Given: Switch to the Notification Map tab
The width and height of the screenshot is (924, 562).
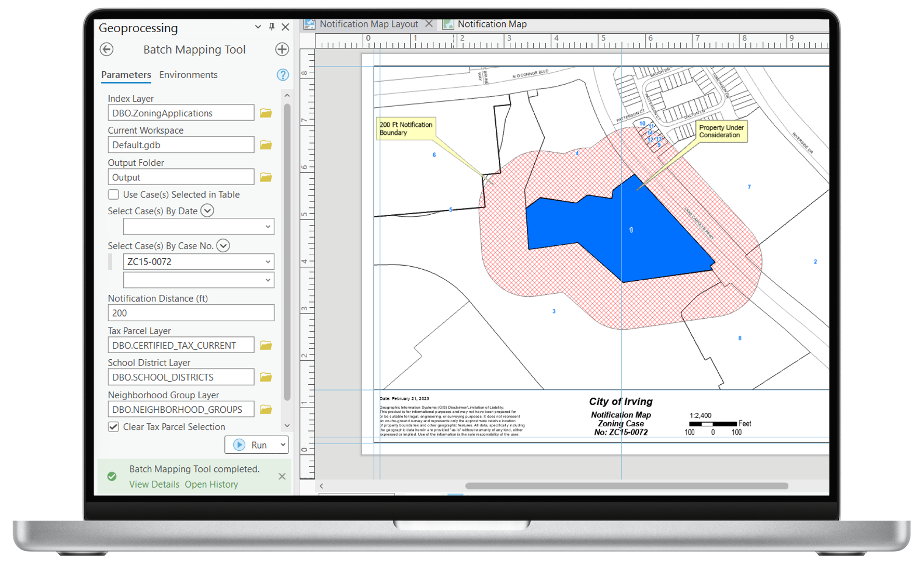Looking at the screenshot, I should tap(492, 23).
